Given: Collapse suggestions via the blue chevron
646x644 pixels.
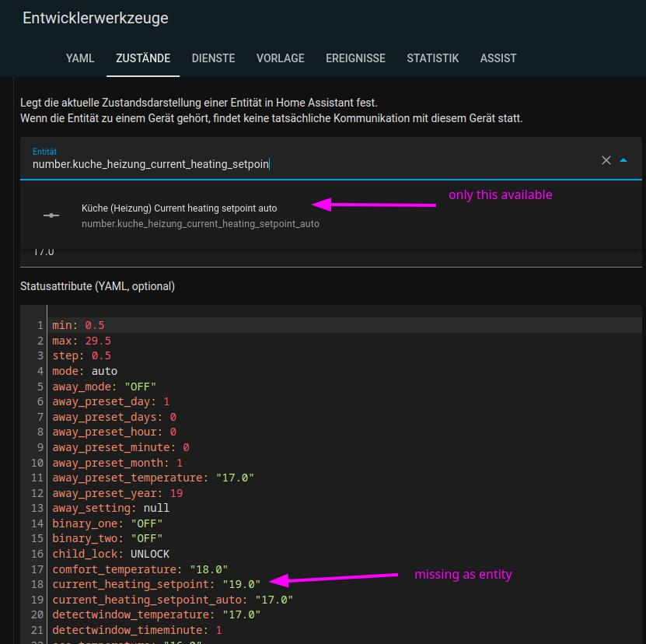Looking at the screenshot, I should coord(623,160).
